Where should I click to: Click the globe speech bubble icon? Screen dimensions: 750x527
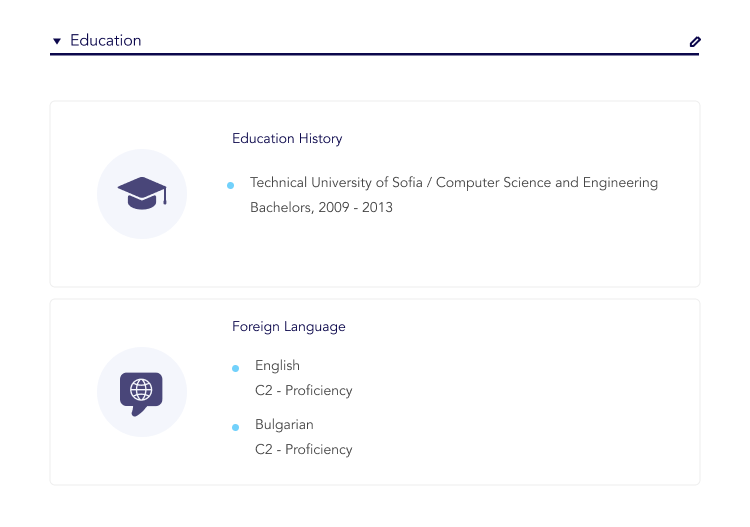pyautogui.click(x=141, y=392)
